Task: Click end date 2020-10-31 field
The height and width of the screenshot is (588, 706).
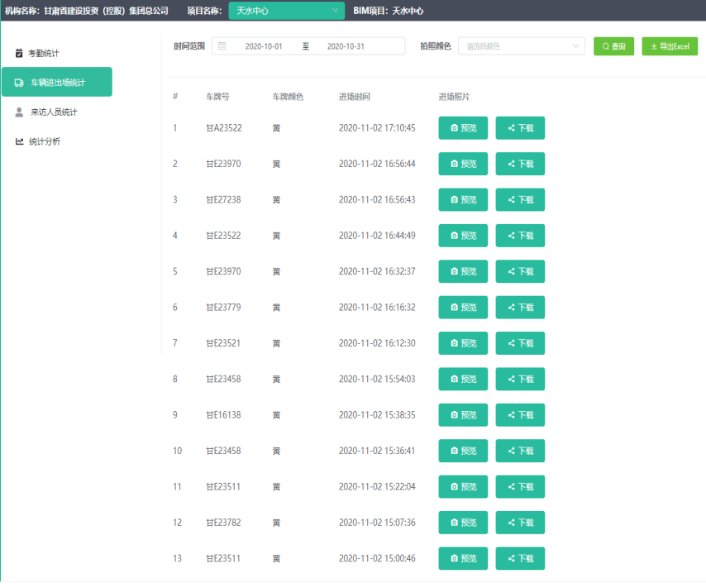Action: pos(346,46)
